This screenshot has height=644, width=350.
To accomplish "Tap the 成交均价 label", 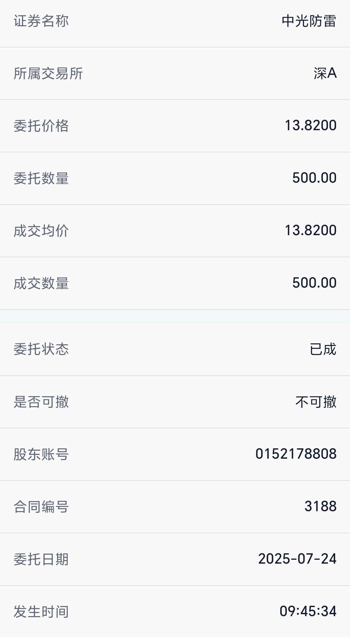I will [41, 231].
